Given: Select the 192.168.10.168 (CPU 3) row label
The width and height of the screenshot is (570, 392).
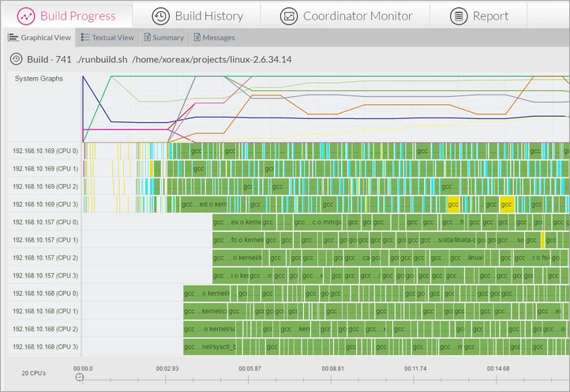Looking at the screenshot, I should point(45,347).
